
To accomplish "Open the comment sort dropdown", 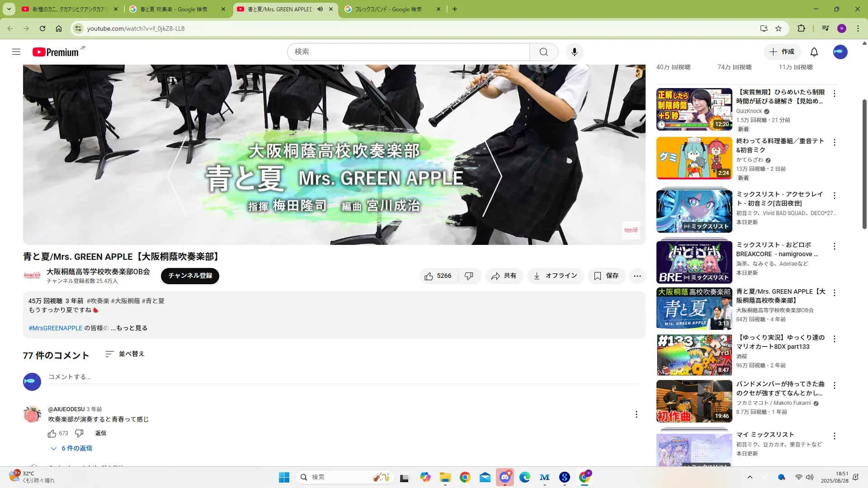I will pyautogui.click(x=125, y=354).
